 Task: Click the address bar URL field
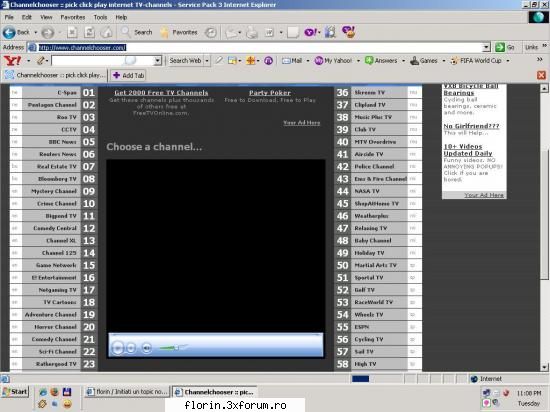(x=259, y=47)
